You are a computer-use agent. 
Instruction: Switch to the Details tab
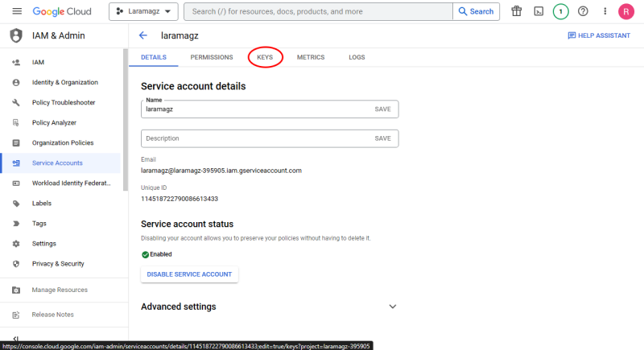click(x=154, y=57)
